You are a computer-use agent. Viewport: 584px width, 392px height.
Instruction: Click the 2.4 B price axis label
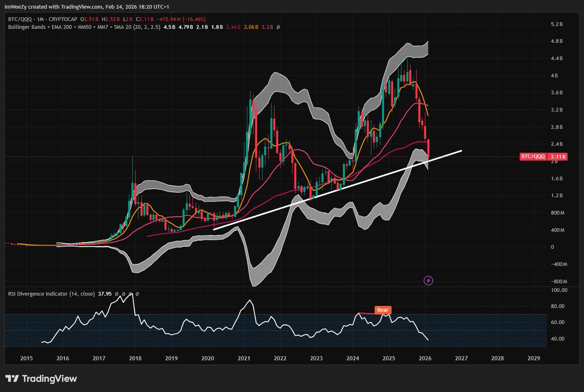click(557, 144)
